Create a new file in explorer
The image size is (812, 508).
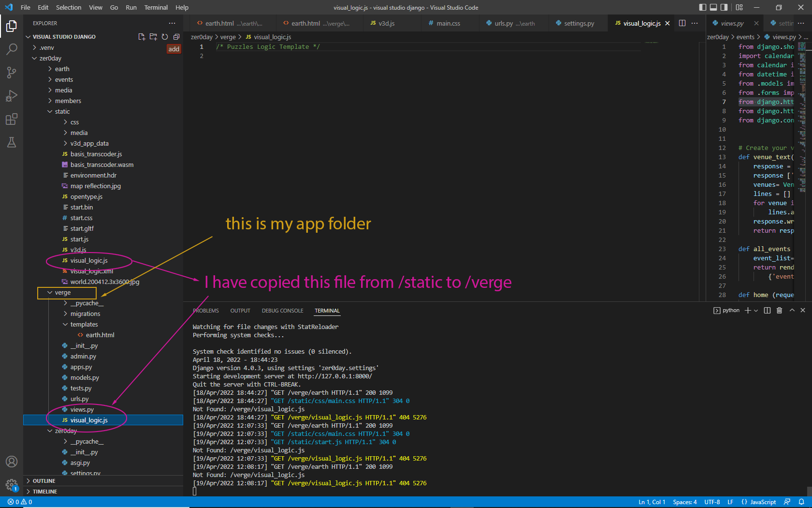[x=142, y=37]
